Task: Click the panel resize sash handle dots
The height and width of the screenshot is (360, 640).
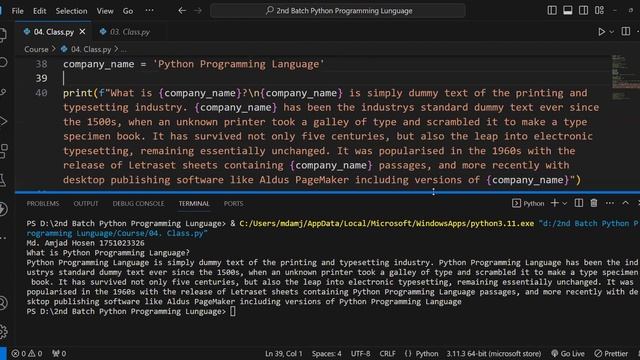Action: 433,191
